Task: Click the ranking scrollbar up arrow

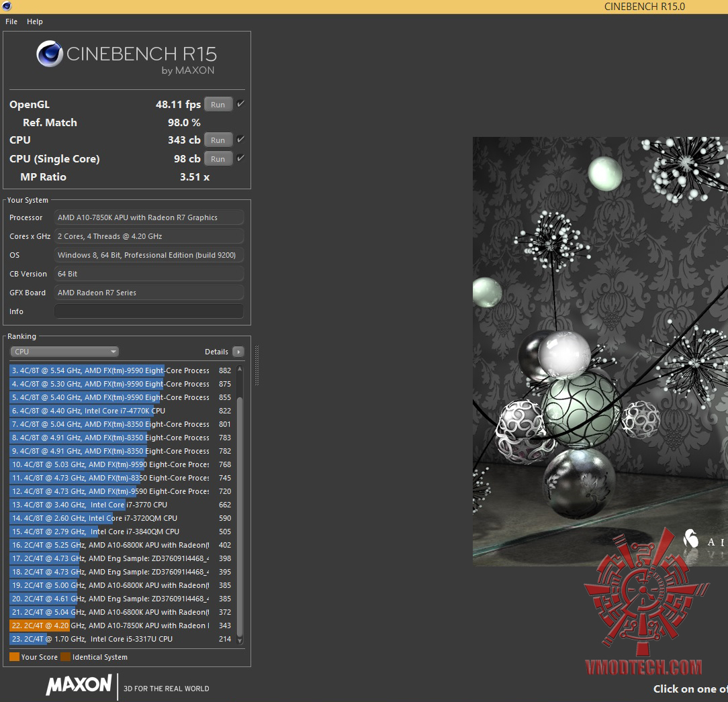Action: pos(240,369)
